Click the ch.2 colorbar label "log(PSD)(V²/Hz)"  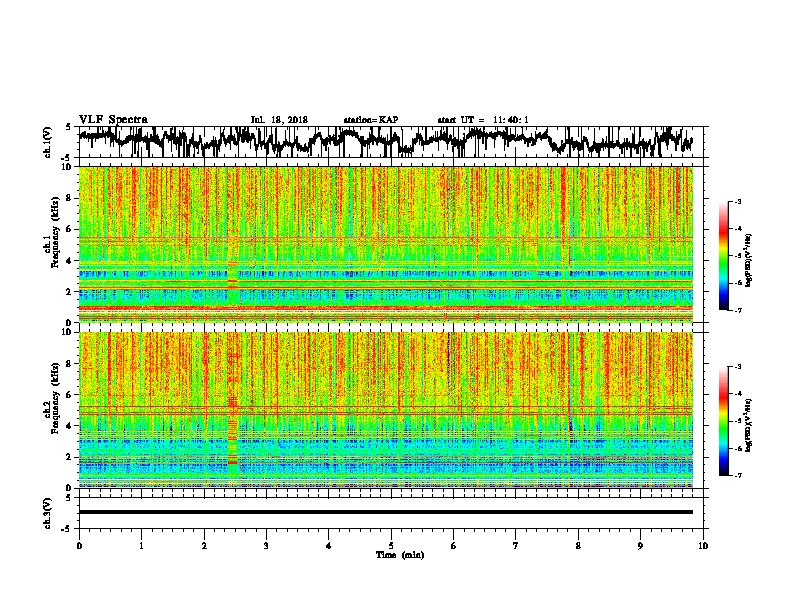(748, 425)
